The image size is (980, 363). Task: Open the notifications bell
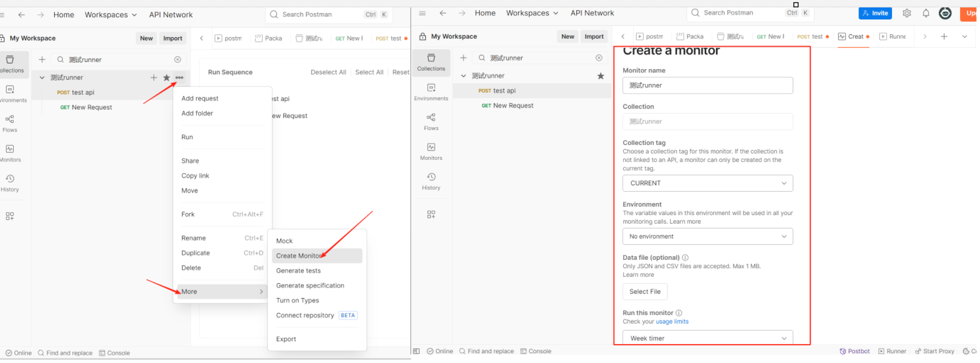click(x=926, y=13)
